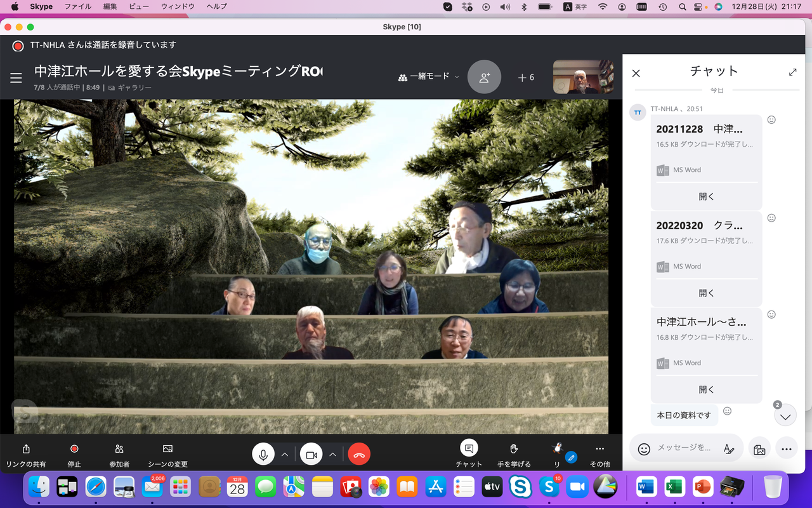Expand camera video options
812x508 pixels.
tap(332, 455)
